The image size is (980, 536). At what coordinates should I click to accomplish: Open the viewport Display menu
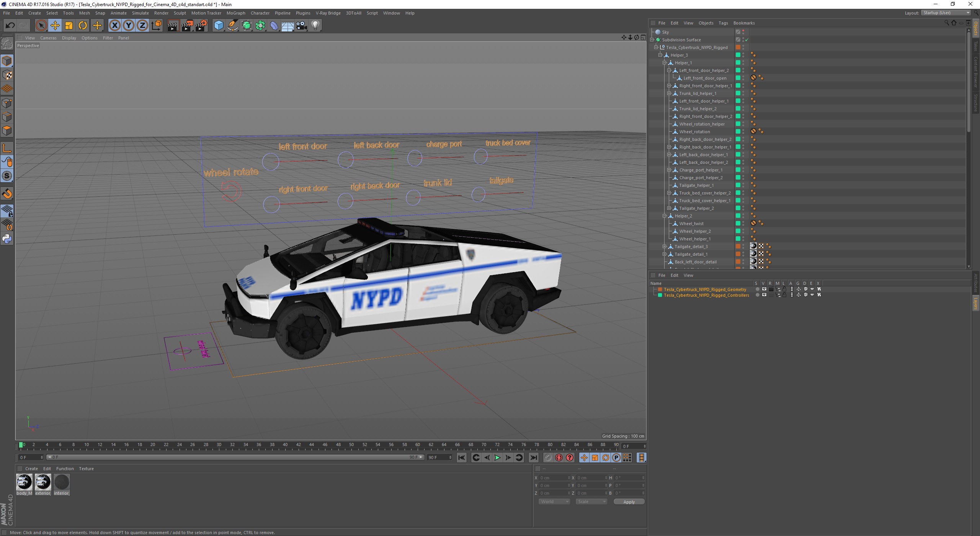coord(69,38)
